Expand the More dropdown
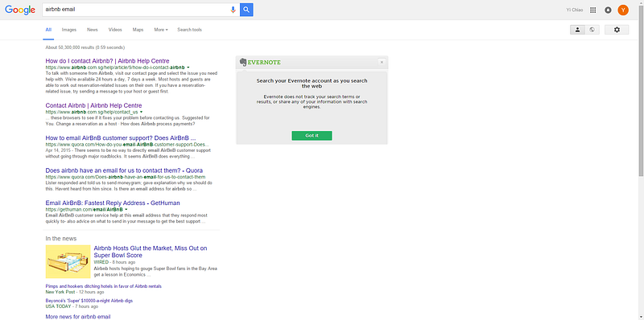Image resolution: width=644 pixels, height=320 pixels. pos(160,30)
